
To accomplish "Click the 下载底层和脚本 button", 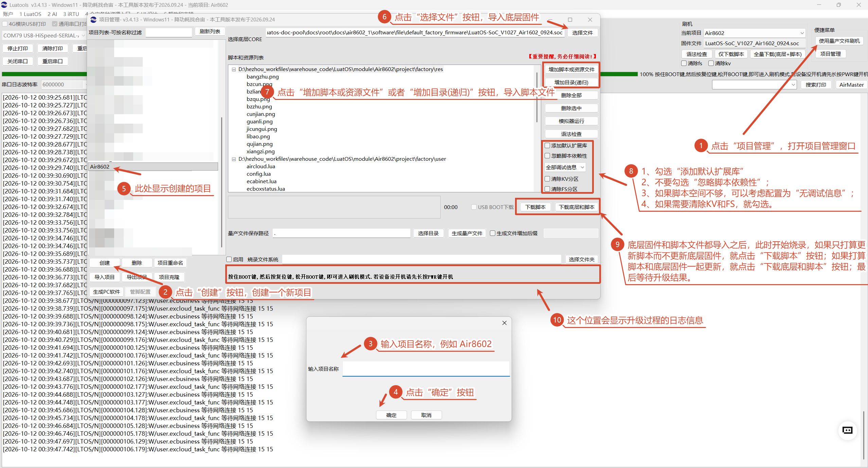I will [577, 207].
